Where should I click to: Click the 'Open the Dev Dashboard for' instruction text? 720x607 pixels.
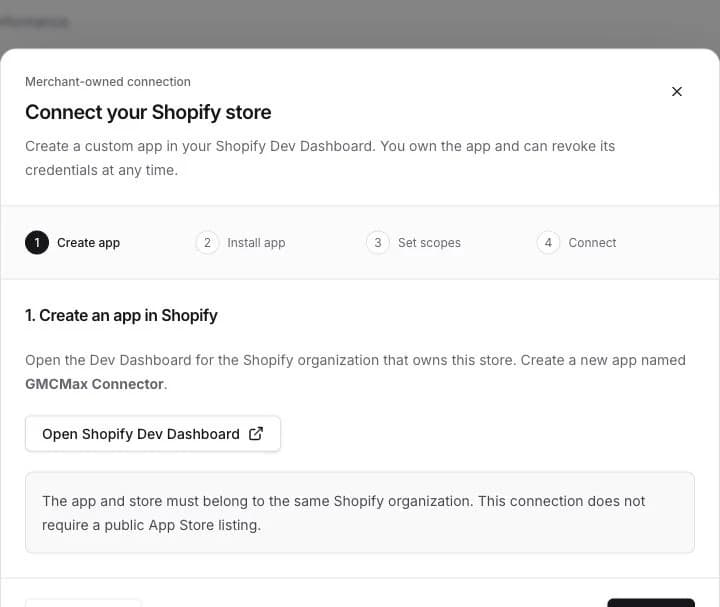(x=355, y=372)
